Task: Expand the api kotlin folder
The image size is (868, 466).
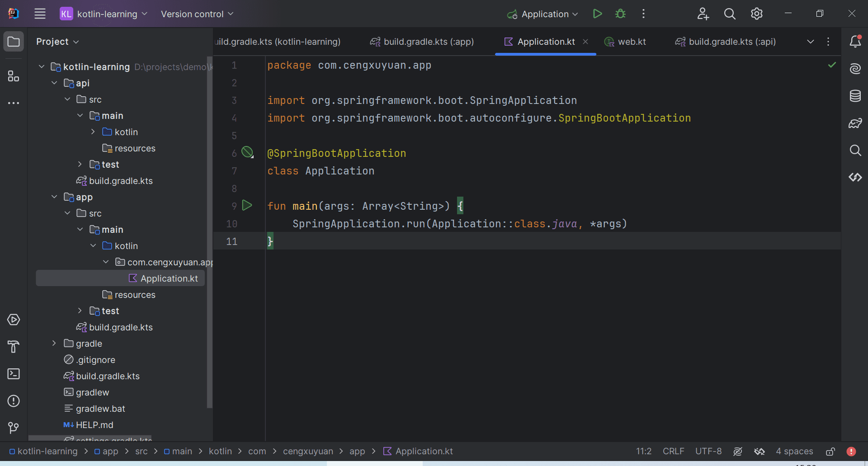Action: pyautogui.click(x=93, y=132)
